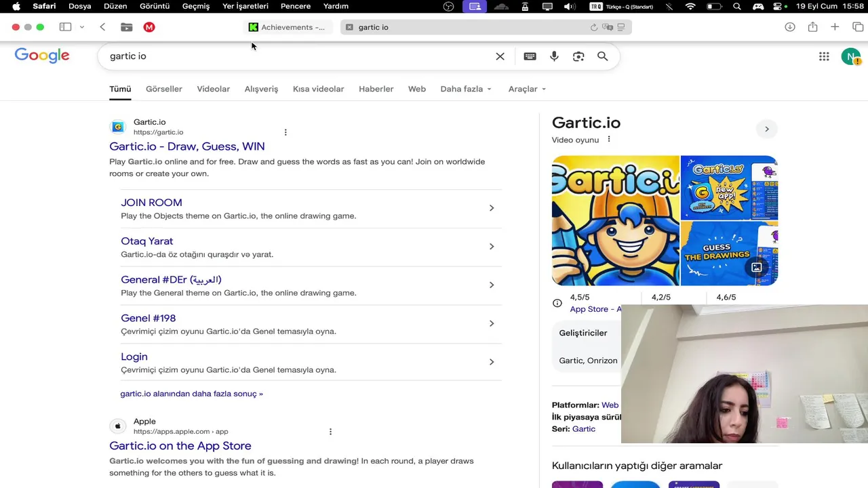This screenshot has width=868, height=488.
Task: Open the macOS Spotlight search icon
Action: coord(737,6)
